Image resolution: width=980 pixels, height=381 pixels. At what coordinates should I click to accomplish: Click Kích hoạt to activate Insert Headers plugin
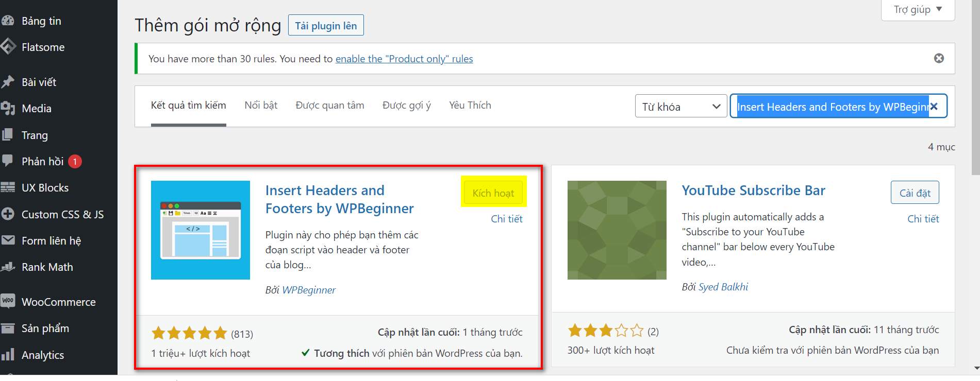[x=493, y=193]
